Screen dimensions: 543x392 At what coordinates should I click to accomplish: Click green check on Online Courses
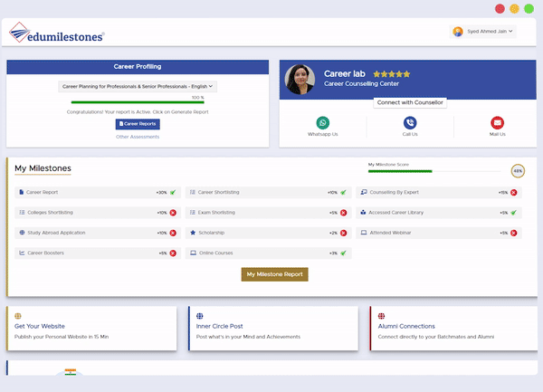point(343,253)
